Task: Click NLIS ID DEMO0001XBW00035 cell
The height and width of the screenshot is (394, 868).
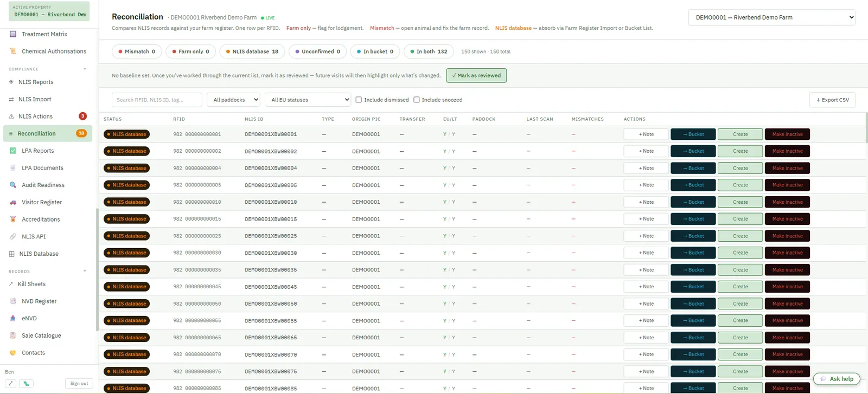Action: click(271, 270)
